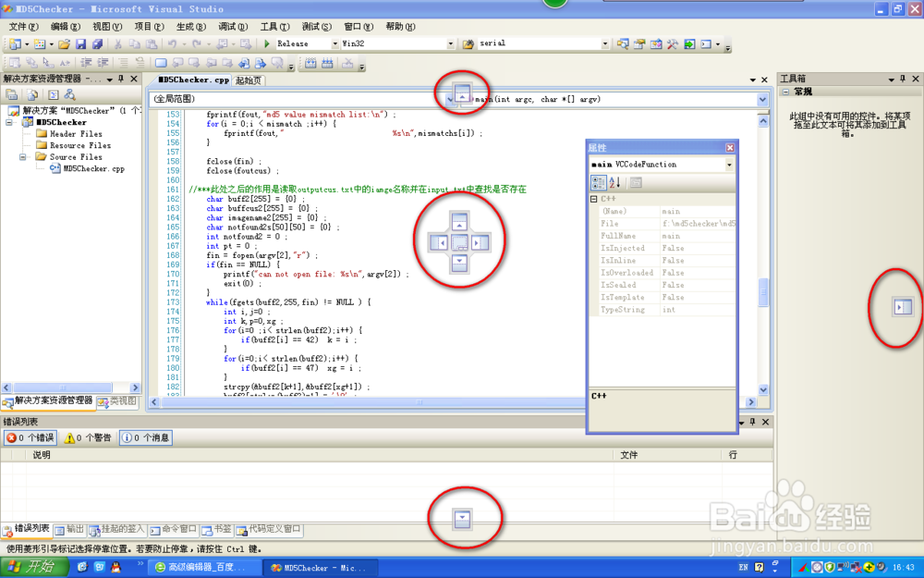Screen dimensions: 924x578
Task: Click the Undo arrow icon
Action: coord(172,43)
